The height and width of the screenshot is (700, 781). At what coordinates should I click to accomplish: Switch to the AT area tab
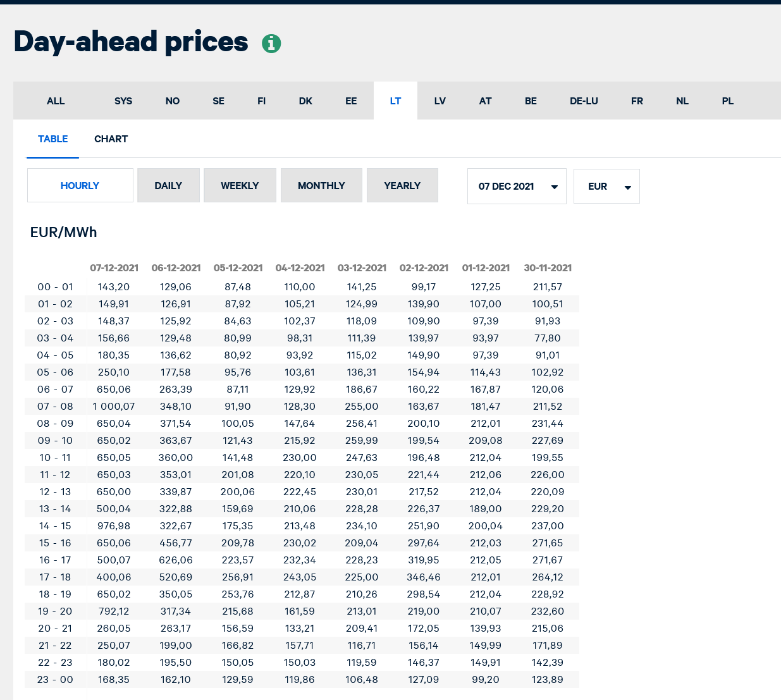pyautogui.click(x=485, y=101)
